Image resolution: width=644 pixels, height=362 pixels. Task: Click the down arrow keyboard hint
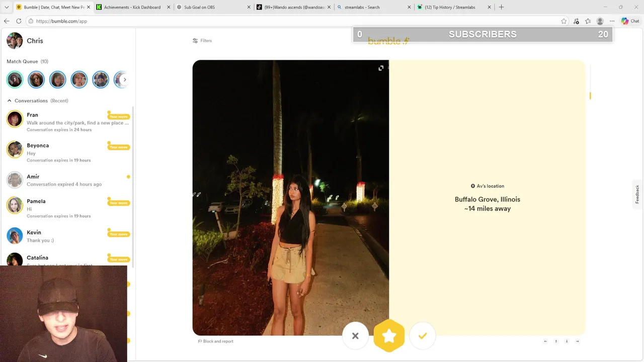pyautogui.click(x=567, y=341)
